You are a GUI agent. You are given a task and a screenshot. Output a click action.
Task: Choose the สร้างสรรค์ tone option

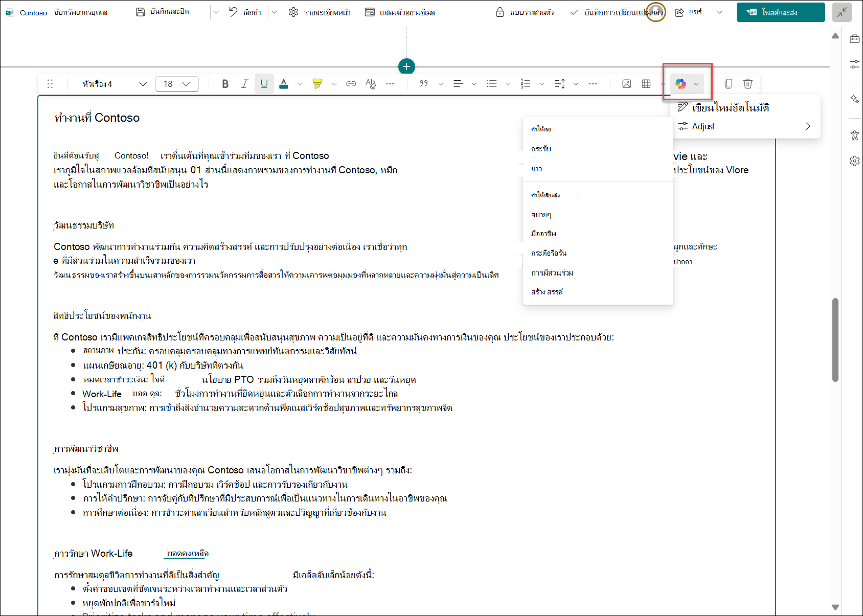tap(598, 292)
